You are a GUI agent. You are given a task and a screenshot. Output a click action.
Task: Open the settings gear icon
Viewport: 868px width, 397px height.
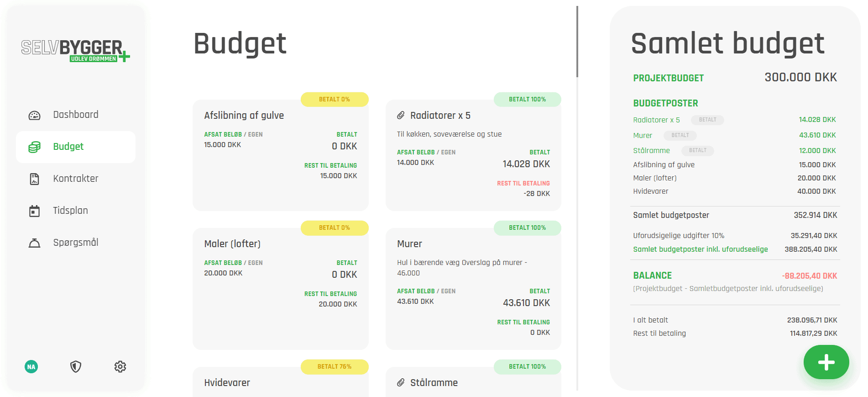click(x=120, y=366)
